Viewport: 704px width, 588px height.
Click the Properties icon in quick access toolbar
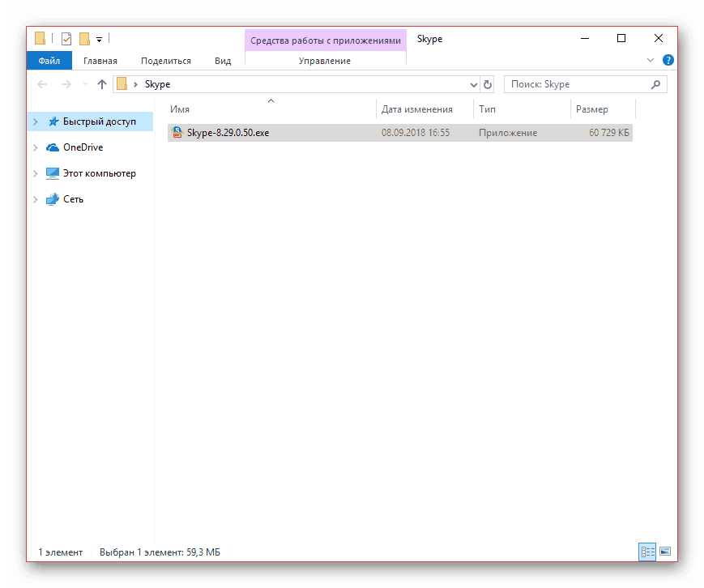66,39
